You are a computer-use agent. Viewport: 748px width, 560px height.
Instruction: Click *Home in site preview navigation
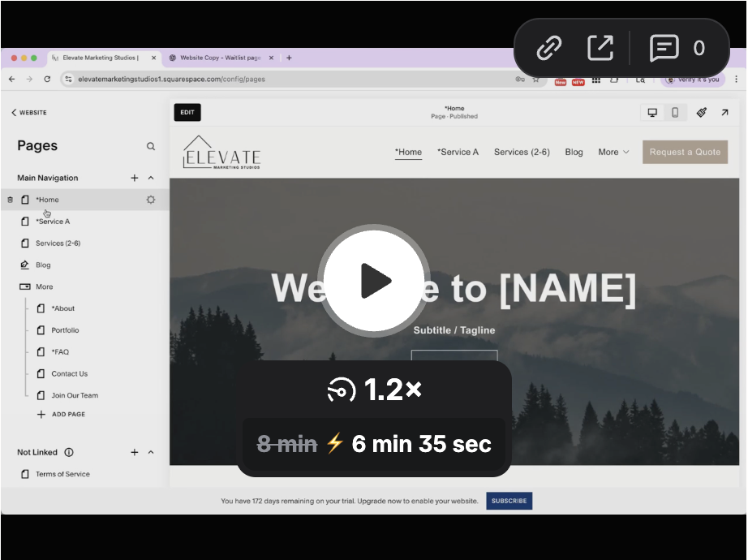click(x=408, y=153)
